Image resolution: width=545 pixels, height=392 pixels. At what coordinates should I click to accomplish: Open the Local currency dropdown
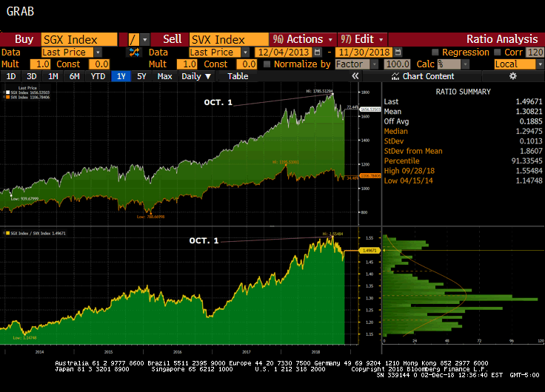click(x=540, y=64)
